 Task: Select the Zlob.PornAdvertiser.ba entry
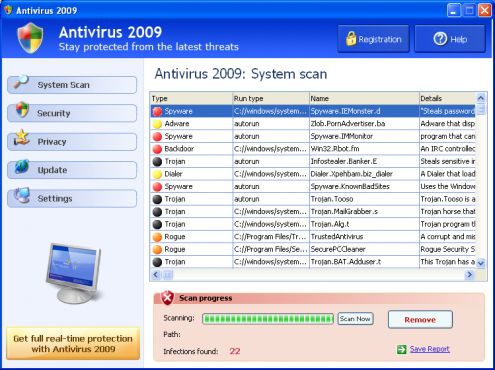coord(313,124)
